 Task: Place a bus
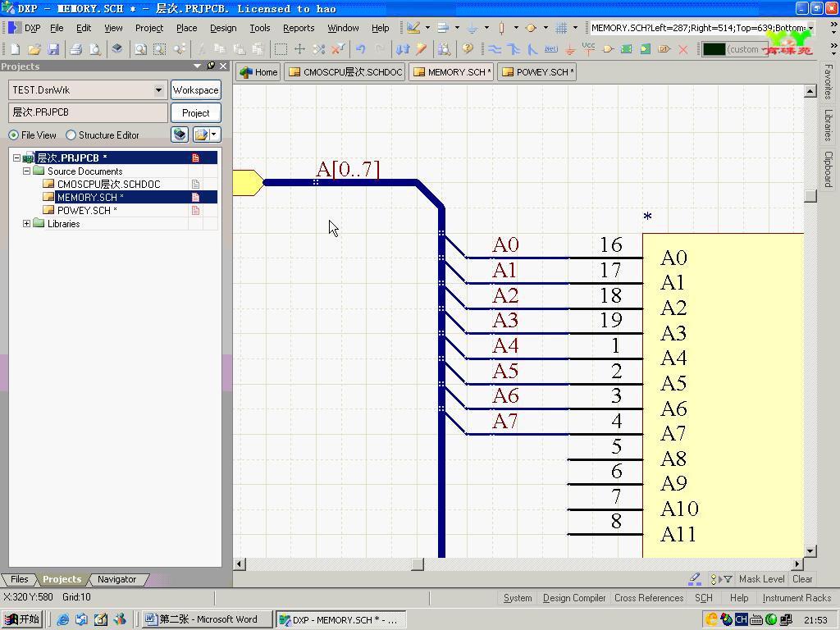tap(514, 49)
